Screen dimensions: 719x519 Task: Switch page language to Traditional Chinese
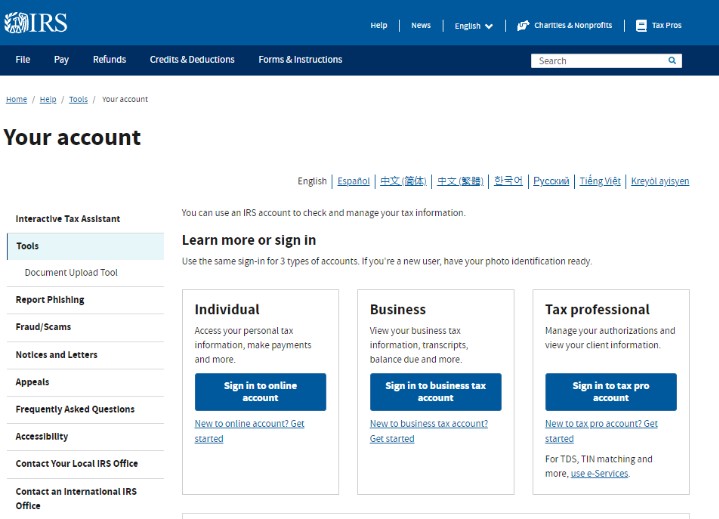click(x=460, y=181)
